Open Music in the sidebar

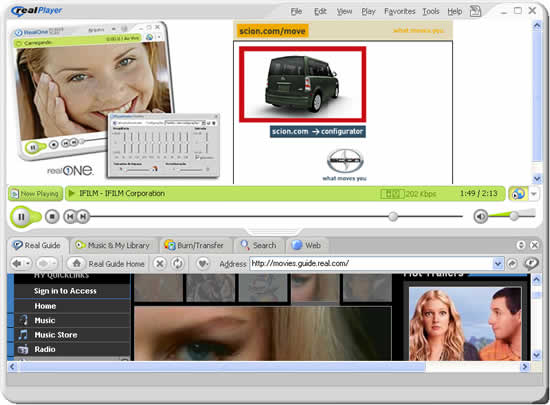click(x=45, y=320)
